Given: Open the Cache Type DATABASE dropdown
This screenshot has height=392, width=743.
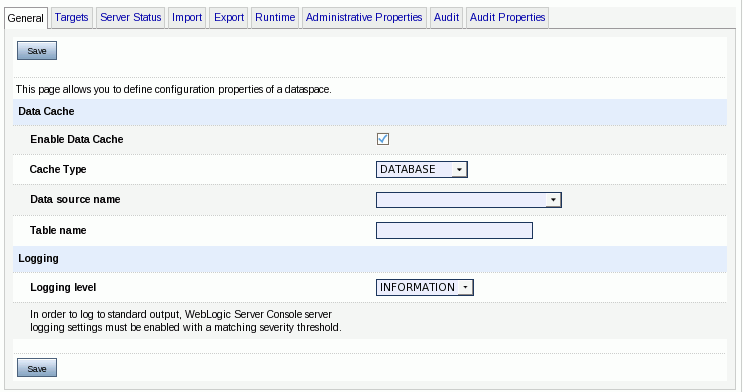Looking at the screenshot, I should (x=422, y=169).
